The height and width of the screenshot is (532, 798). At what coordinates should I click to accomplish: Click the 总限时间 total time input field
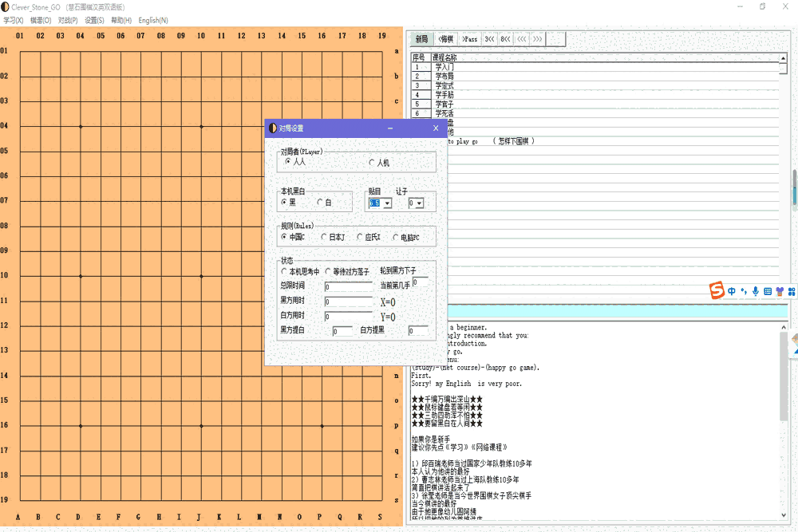(349, 286)
